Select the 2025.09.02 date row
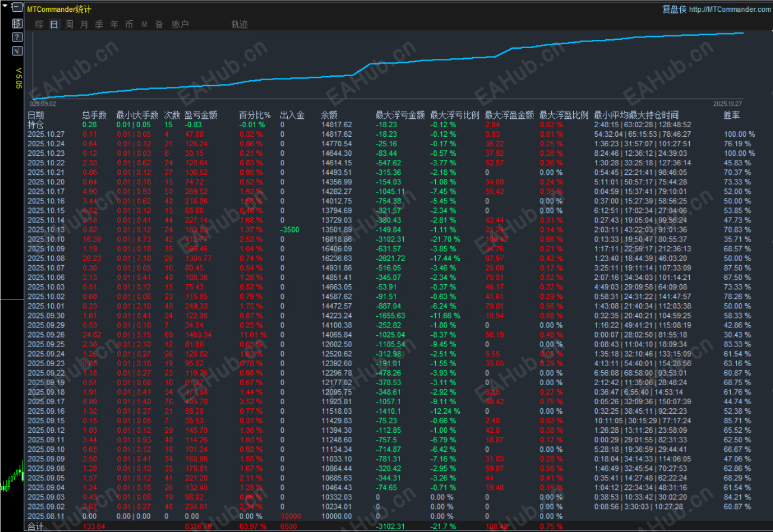Screen dimensions: 773x532 [46, 506]
